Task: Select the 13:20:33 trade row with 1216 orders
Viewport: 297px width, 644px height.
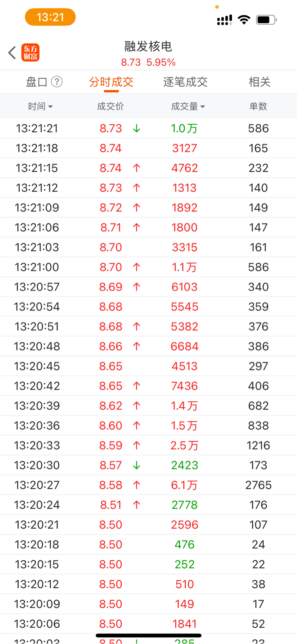Action: tap(148, 445)
